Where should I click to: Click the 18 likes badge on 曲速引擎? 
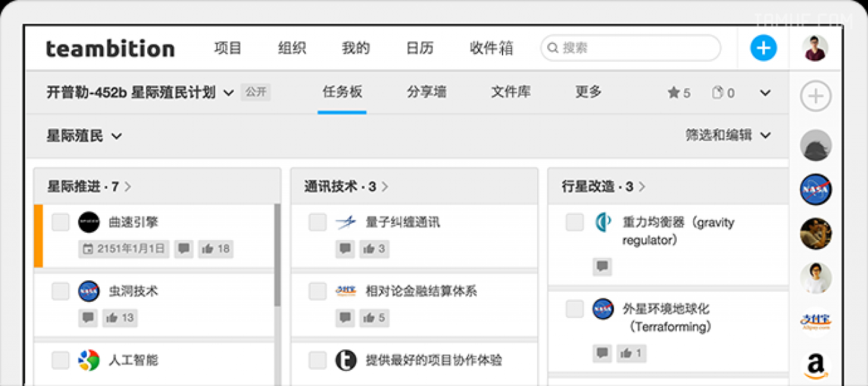[216, 249]
